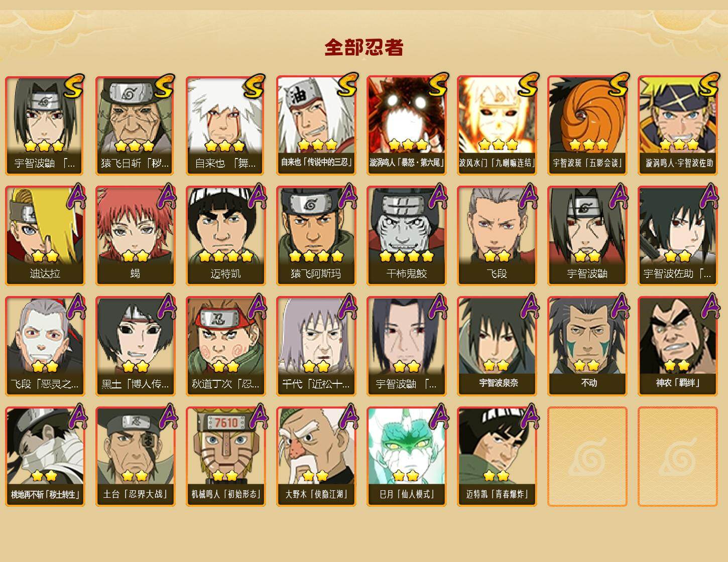Click the 土台「忍界大战」 ninja card
728x562 pixels.
136,456
